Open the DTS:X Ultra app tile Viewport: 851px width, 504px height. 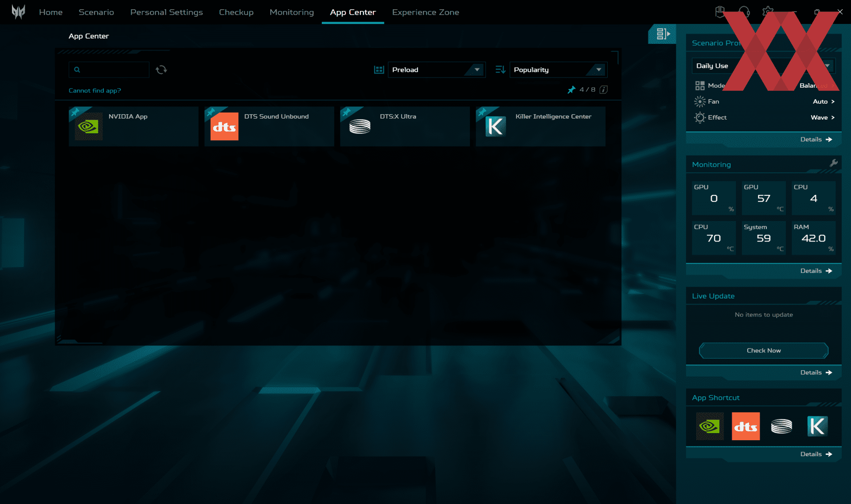click(404, 126)
